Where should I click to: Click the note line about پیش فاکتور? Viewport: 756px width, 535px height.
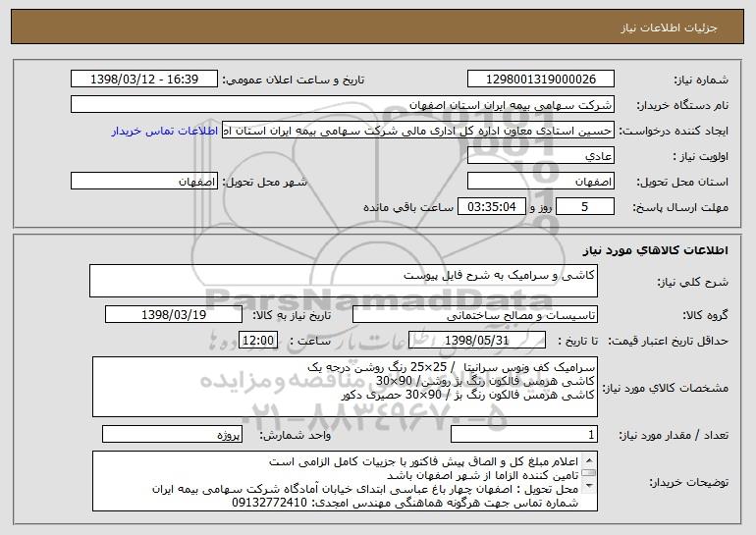click(x=424, y=461)
